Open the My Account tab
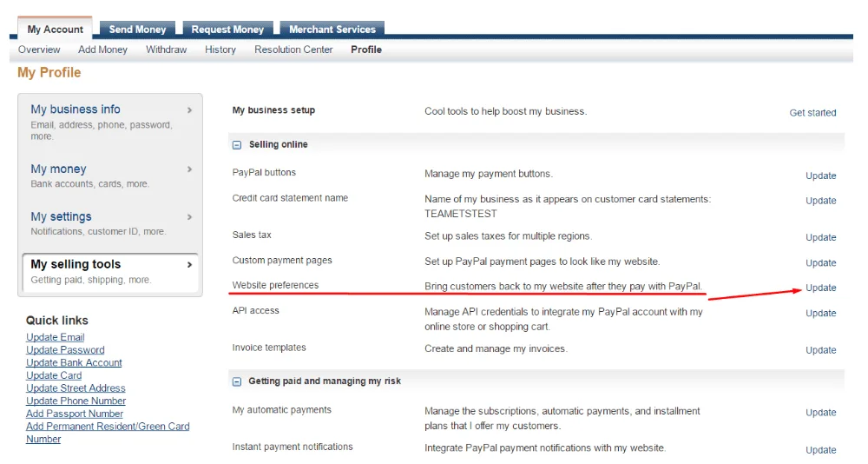This screenshot has width=868, height=464. coord(55,29)
